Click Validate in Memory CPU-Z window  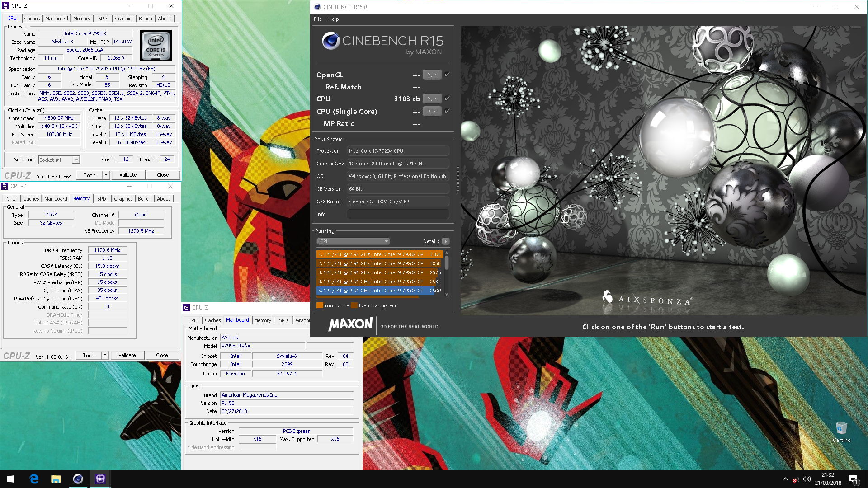click(127, 356)
